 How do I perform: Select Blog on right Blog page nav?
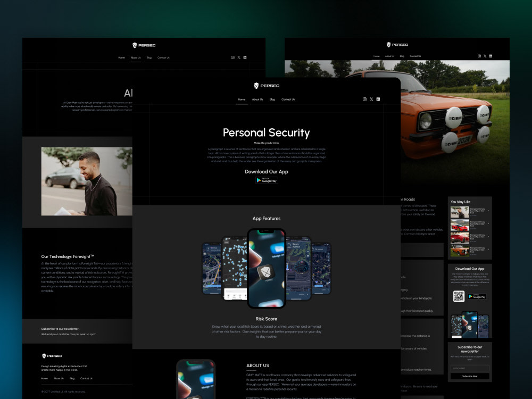tap(402, 56)
